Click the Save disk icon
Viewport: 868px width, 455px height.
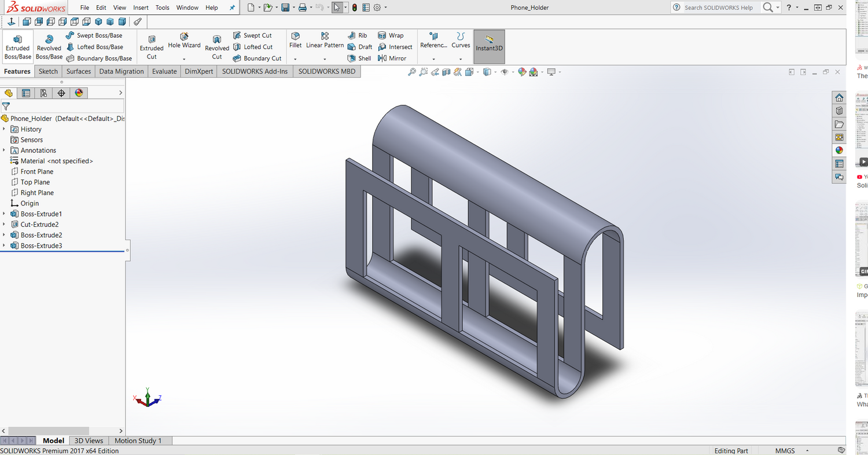285,8
